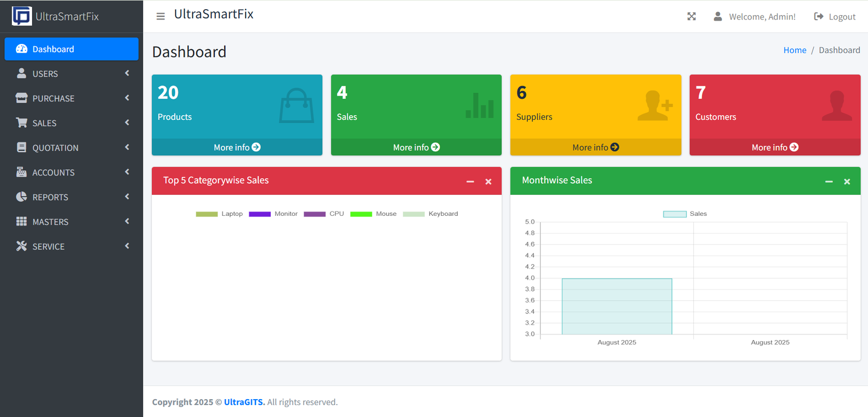Expand SALES menu chevron
The height and width of the screenshot is (417, 868).
click(x=127, y=123)
